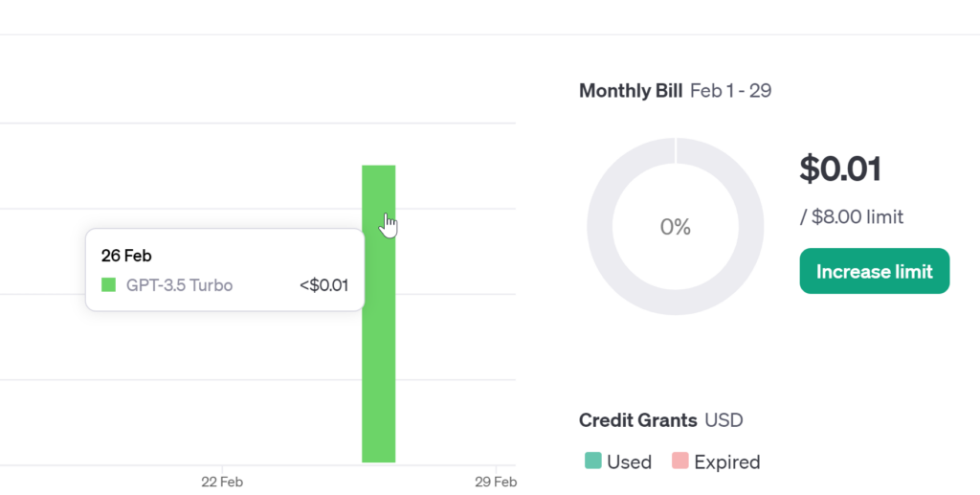
Task: Click the green 26 Feb usage bar
Action: coord(379,314)
